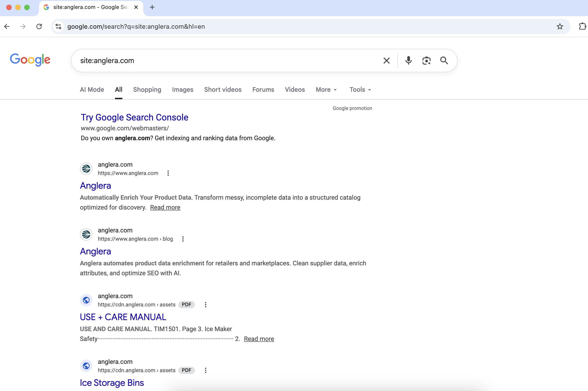The width and height of the screenshot is (588, 391).
Task: Open site information via the tune icon
Action: 58,26
